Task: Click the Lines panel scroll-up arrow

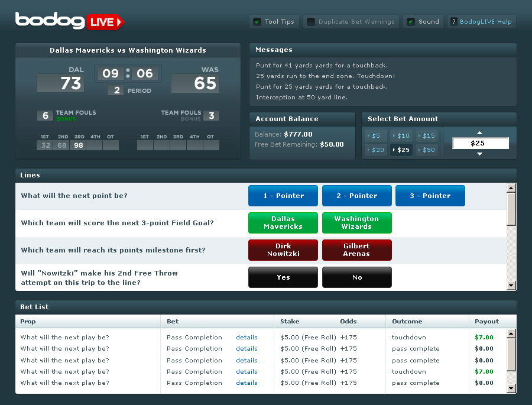Action: 511,188
